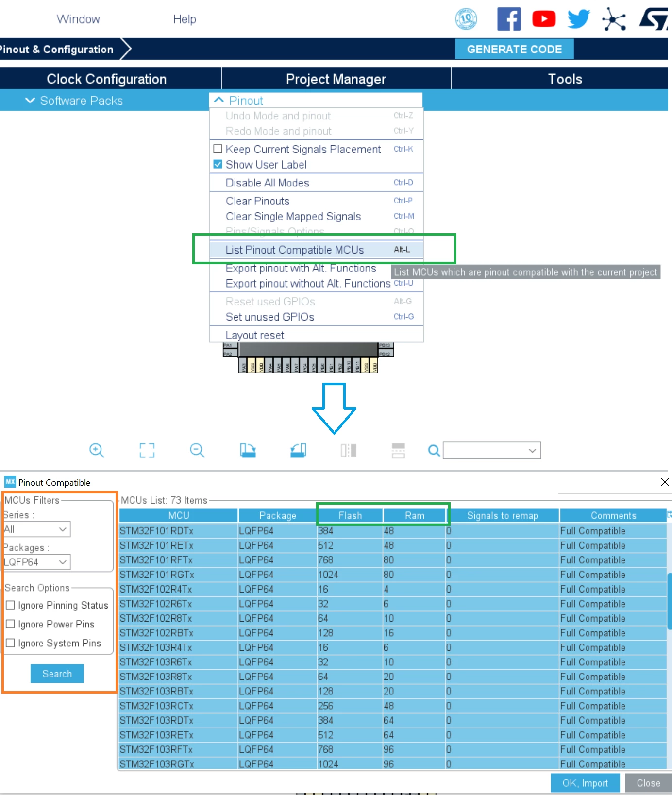
Task: Select the STM32F101RGTx row
Action: point(393,575)
